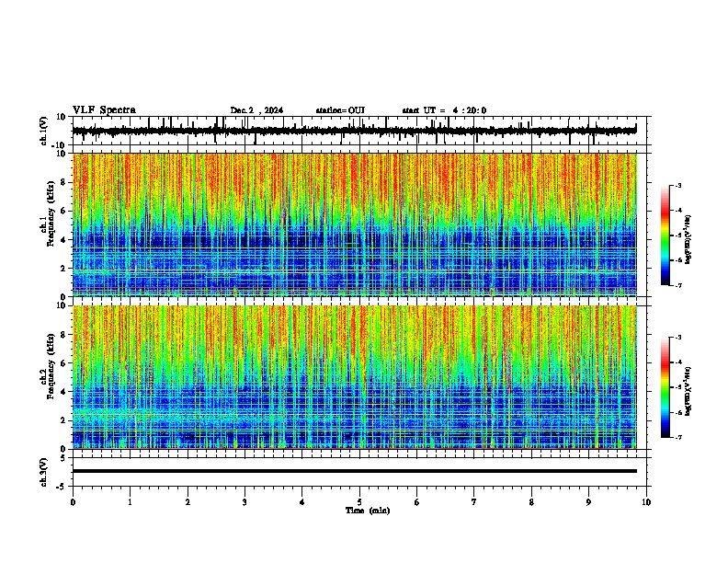728x563 pixels.
Task: Click the ch.1 voltage waveform trace
Action: pyautogui.click(x=354, y=131)
